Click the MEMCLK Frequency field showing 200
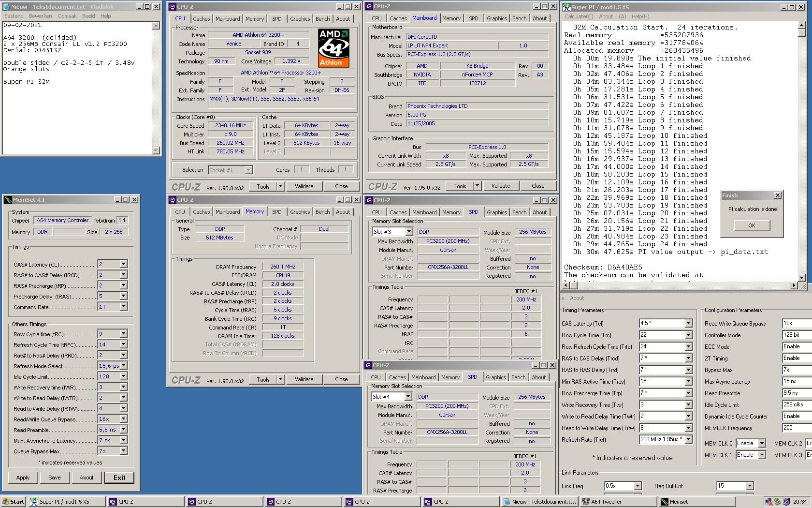The width and height of the screenshot is (812, 508). (x=797, y=428)
